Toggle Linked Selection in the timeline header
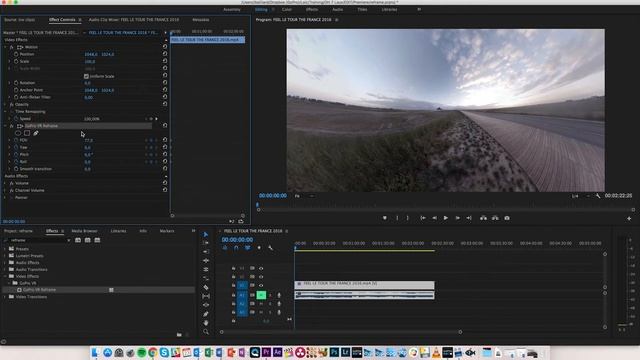This screenshot has height=360, width=640. click(x=247, y=248)
